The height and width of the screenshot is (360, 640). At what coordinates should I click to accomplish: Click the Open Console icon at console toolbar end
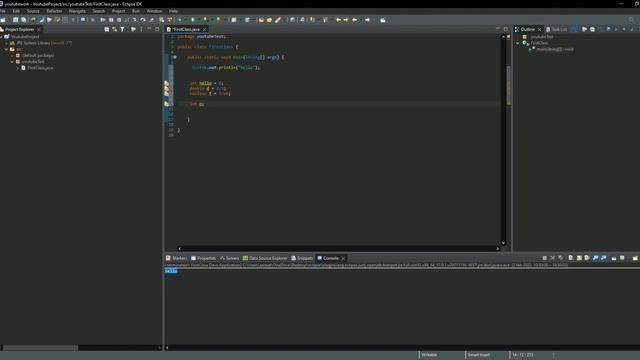(x=635, y=258)
